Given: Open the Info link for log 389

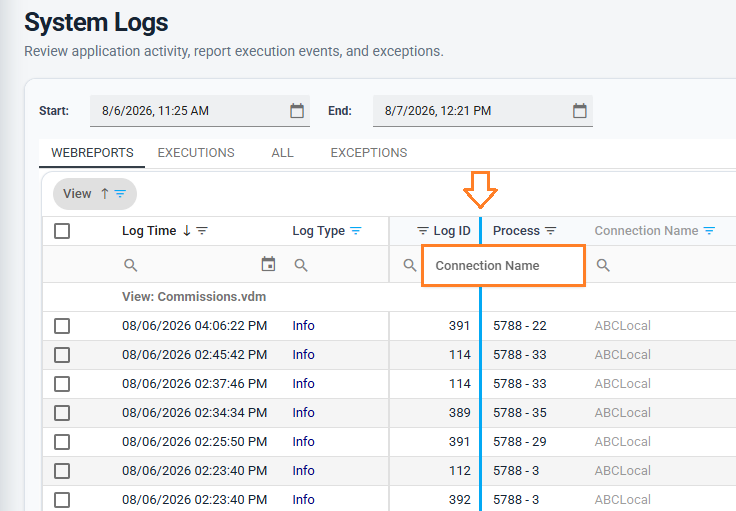Looking at the screenshot, I should click(303, 413).
